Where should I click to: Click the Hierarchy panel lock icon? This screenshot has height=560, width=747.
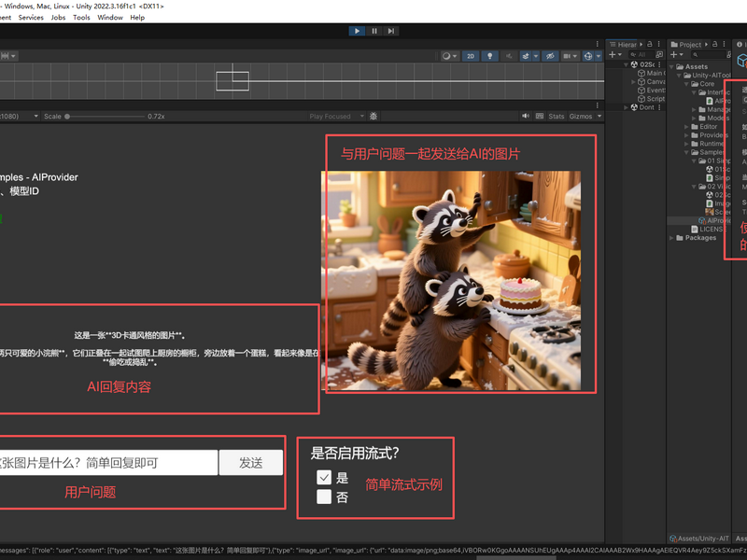tap(649, 44)
